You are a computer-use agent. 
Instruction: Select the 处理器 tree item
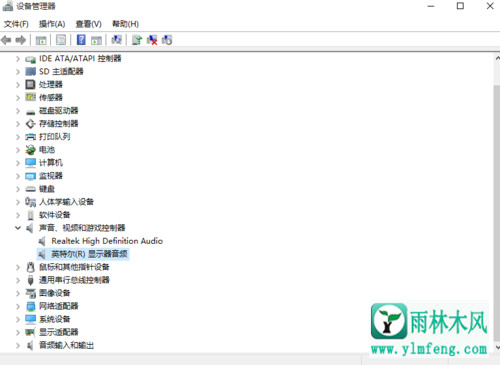click(x=51, y=85)
